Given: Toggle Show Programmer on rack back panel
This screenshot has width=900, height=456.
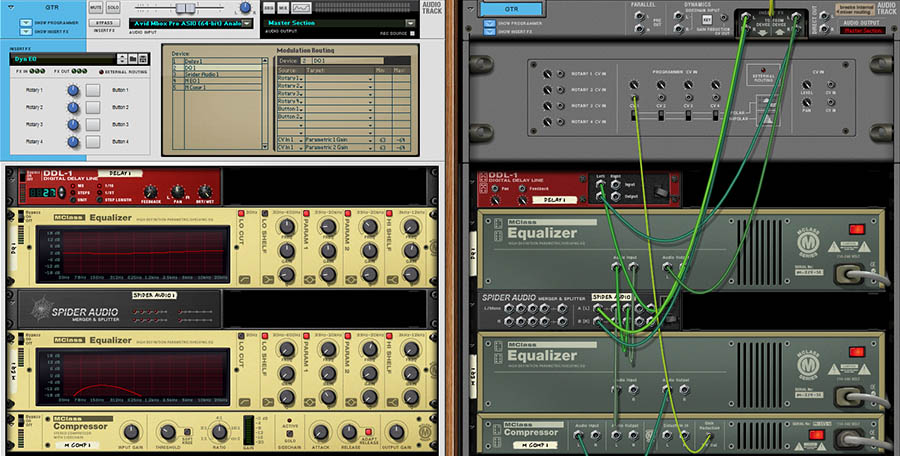Looking at the screenshot, I should pos(490,24).
